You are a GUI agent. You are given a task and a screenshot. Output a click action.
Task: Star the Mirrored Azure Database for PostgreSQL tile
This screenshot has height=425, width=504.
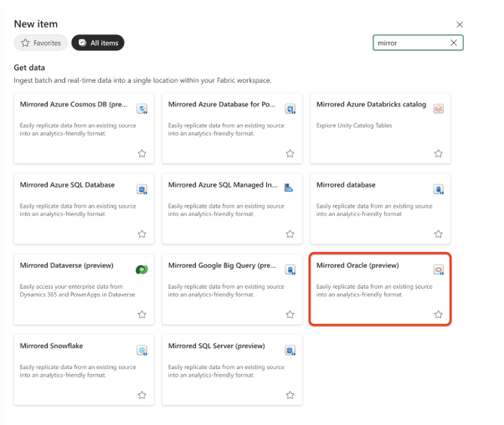point(290,154)
